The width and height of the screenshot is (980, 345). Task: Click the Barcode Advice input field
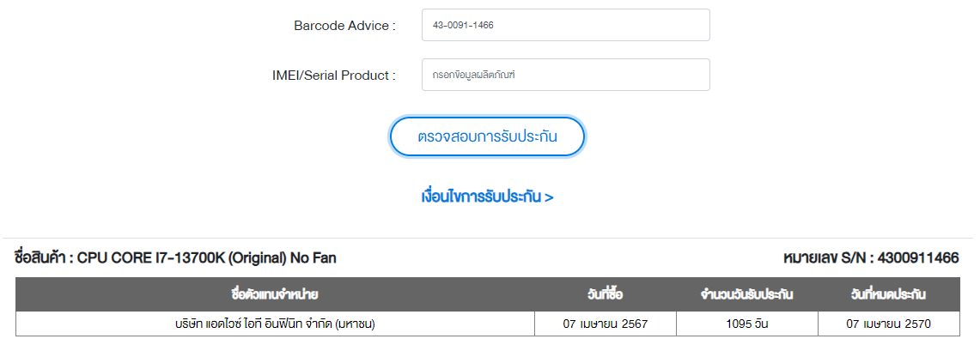(565, 25)
